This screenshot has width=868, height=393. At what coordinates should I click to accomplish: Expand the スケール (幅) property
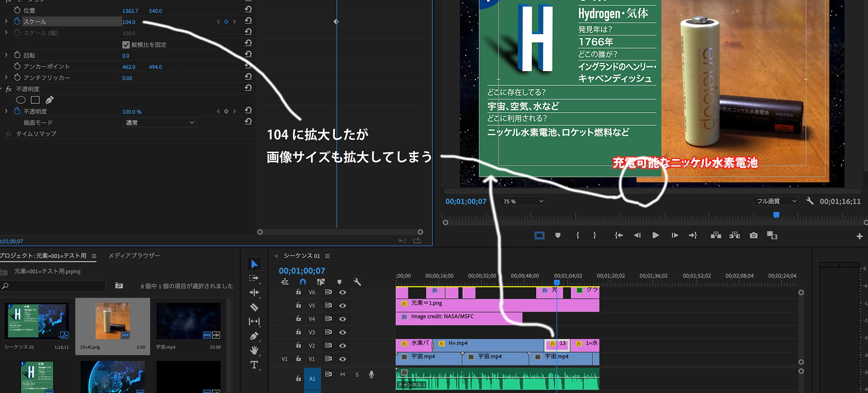(x=6, y=33)
